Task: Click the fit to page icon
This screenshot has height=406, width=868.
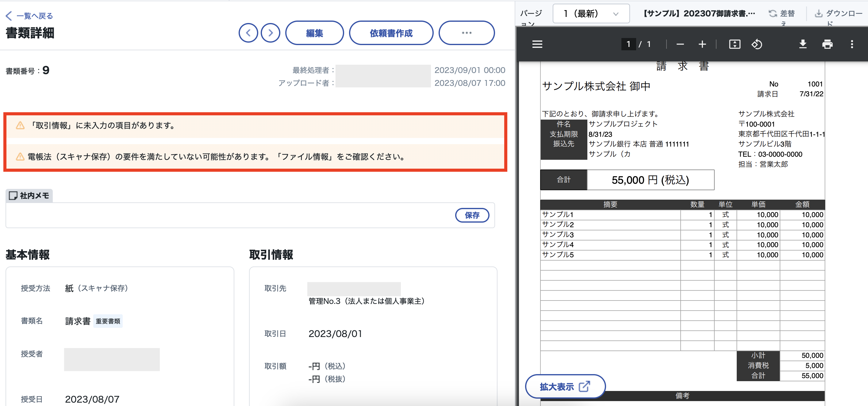Action: [x=735, y=44]
